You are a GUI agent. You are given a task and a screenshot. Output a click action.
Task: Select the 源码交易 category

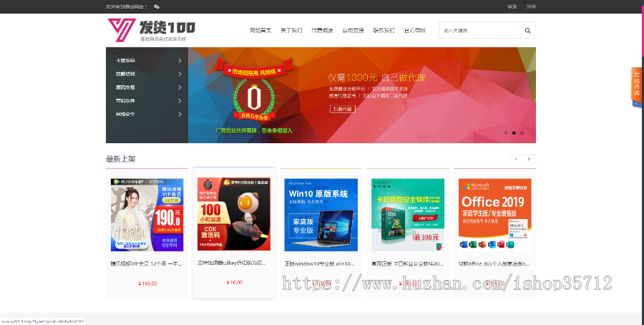tap(125, 87)
